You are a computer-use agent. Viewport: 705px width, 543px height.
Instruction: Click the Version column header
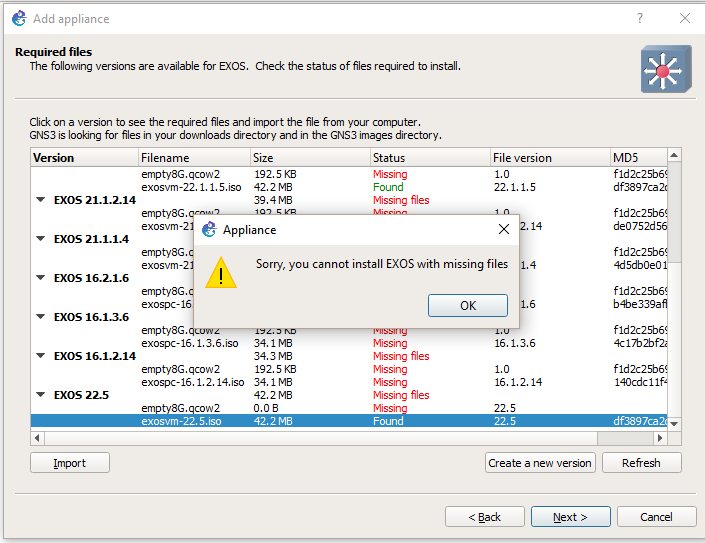click(x=85, y=158)
